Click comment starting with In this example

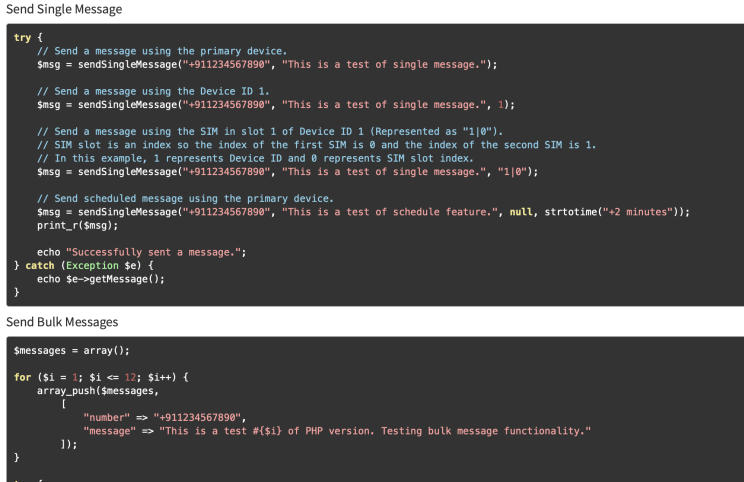[255, 158]
